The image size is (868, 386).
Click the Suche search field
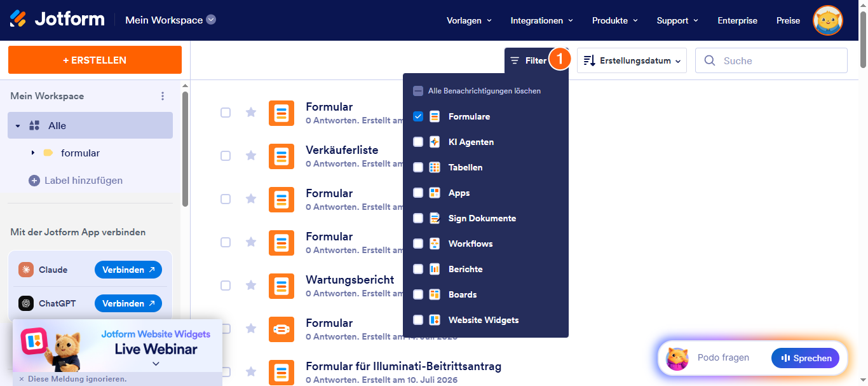[771, 60]
